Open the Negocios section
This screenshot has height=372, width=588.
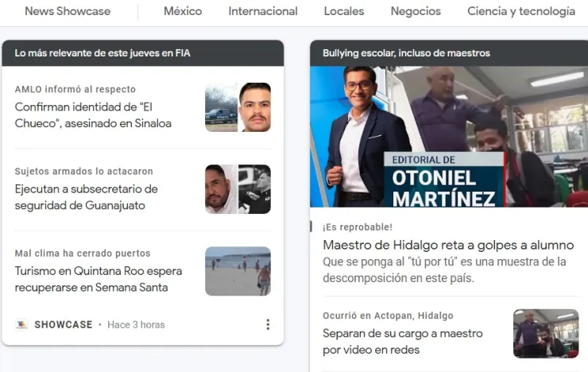416,11
